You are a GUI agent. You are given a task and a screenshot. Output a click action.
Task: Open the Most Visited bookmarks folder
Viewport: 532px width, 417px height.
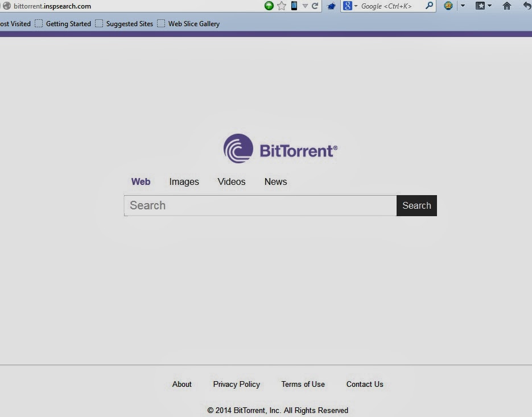click(15, 24)
